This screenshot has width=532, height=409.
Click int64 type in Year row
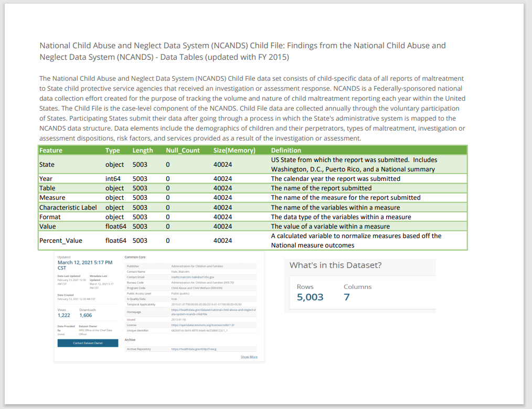113,179
